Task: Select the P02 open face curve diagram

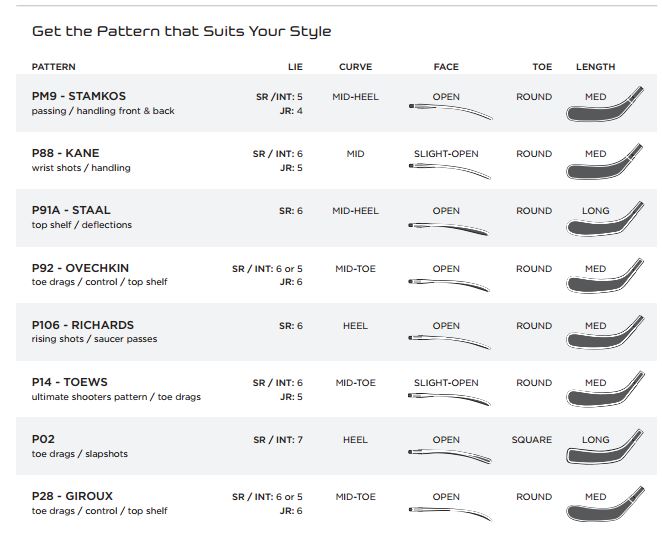Action: tap(450, 456)
